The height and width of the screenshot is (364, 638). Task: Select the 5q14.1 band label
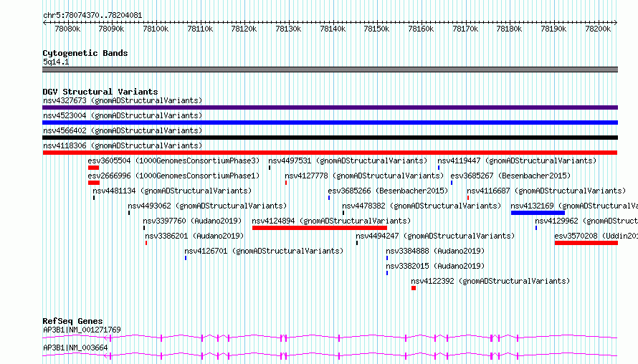56,62
